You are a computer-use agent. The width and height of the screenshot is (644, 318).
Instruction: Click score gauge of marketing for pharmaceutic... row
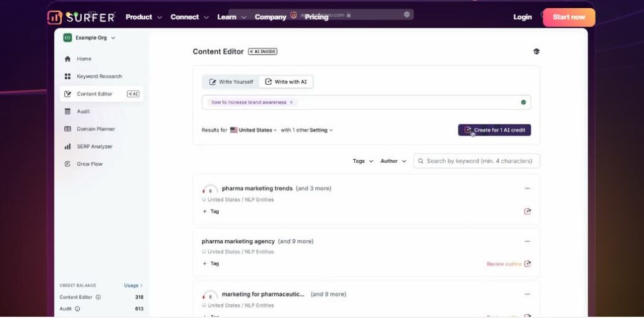210,295
